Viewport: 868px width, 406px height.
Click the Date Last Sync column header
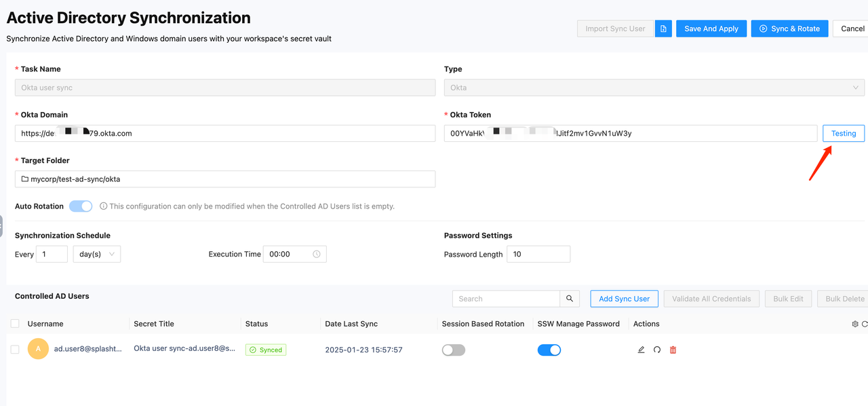[x=351, y=324]
